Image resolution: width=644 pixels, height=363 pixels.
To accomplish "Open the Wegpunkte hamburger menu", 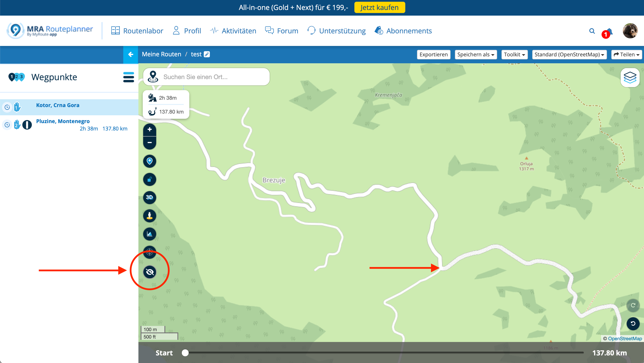I will (128, 77).
